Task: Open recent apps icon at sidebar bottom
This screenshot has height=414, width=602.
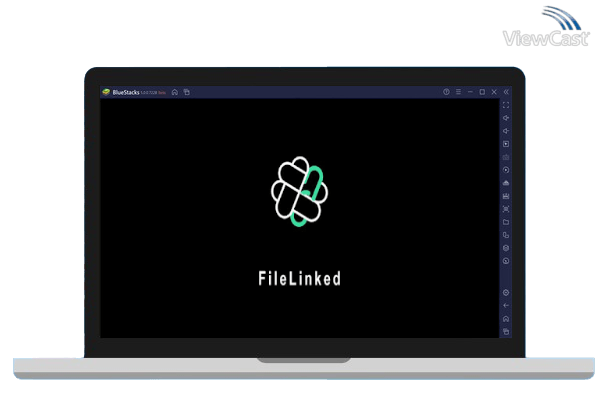Action: 506,332
